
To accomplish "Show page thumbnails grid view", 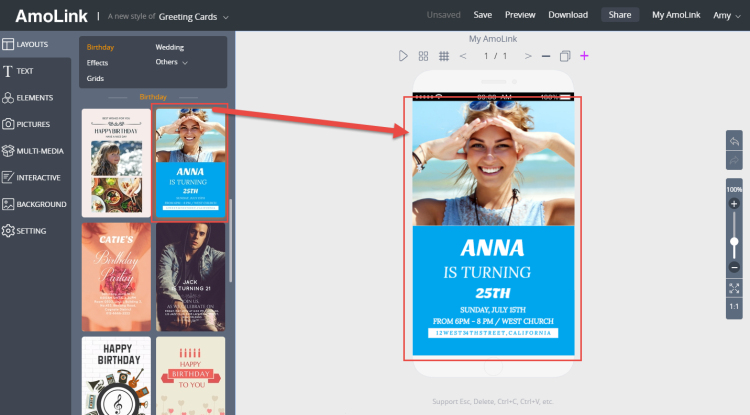I will (423, 56).
